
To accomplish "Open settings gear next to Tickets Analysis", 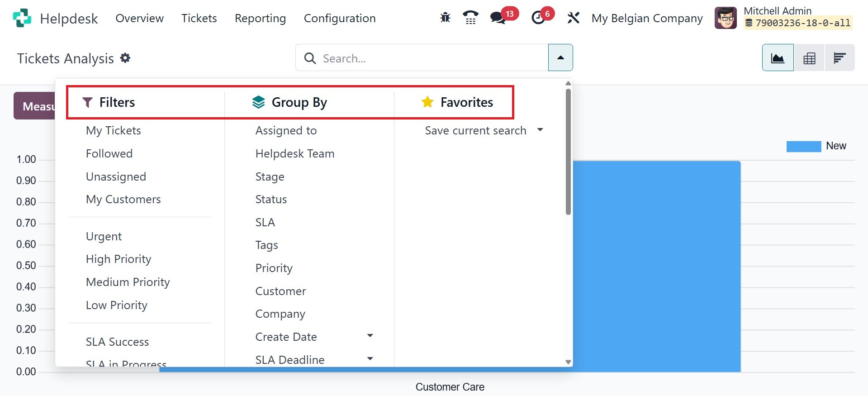I will coord(125,58).
